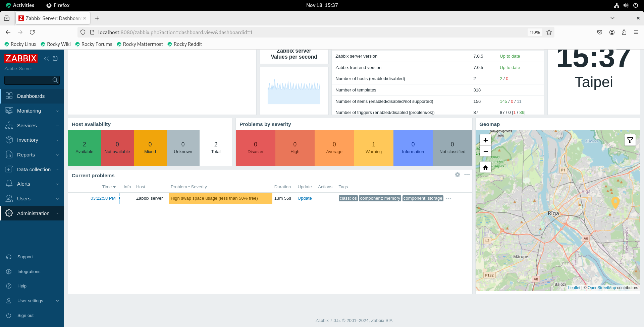Click the Integrations cube icon

tap(9, 272)
